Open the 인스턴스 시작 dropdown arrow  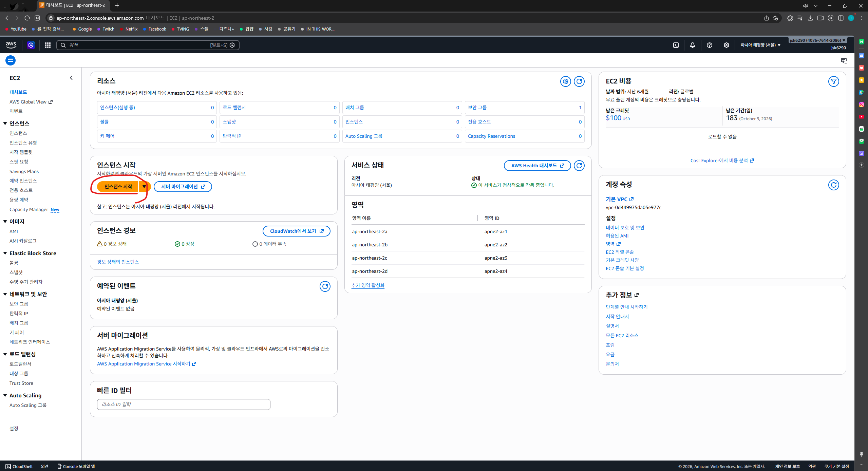[144, 187]
